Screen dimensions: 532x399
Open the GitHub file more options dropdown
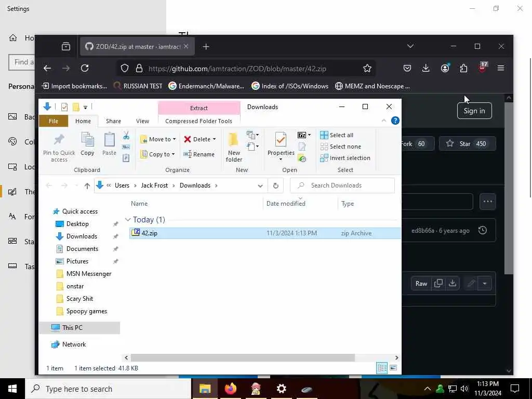tap(485, 283)
